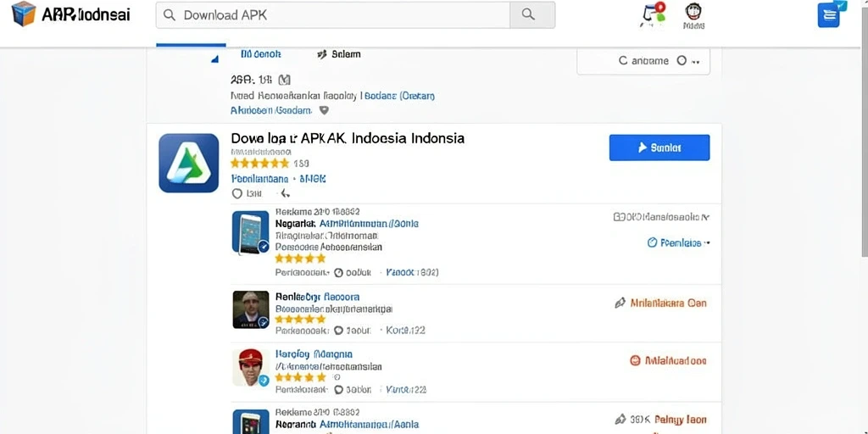Viewport: 868px width, 434px height.
Task: Open the "8NCK" link under the rating
Action: tap(313, 179)
